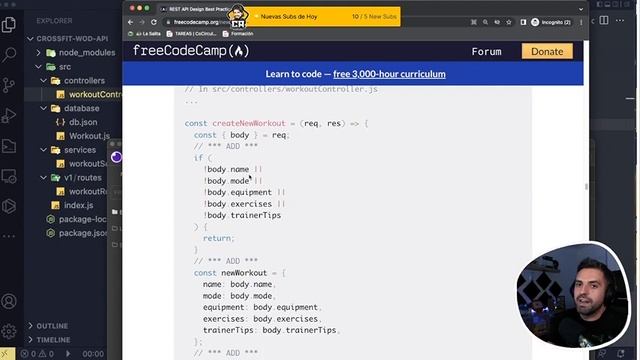Open VS Code editor more actions ellipsis

[620, 20]
